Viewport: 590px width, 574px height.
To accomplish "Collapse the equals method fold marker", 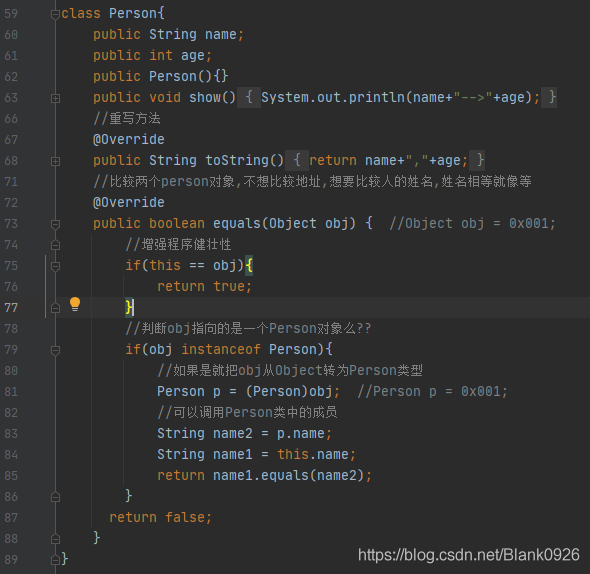I will (x=55, y=224).
